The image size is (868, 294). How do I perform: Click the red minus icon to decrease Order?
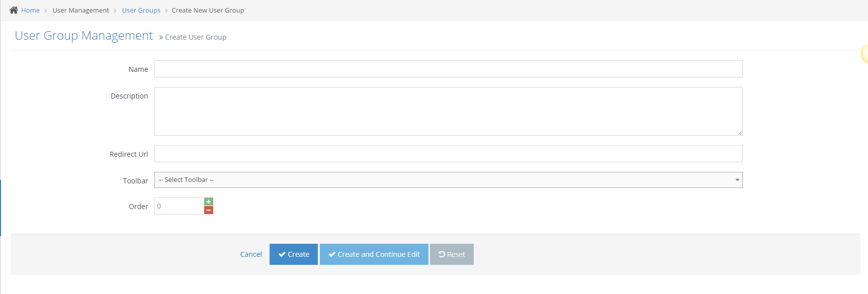pos(209,210)
